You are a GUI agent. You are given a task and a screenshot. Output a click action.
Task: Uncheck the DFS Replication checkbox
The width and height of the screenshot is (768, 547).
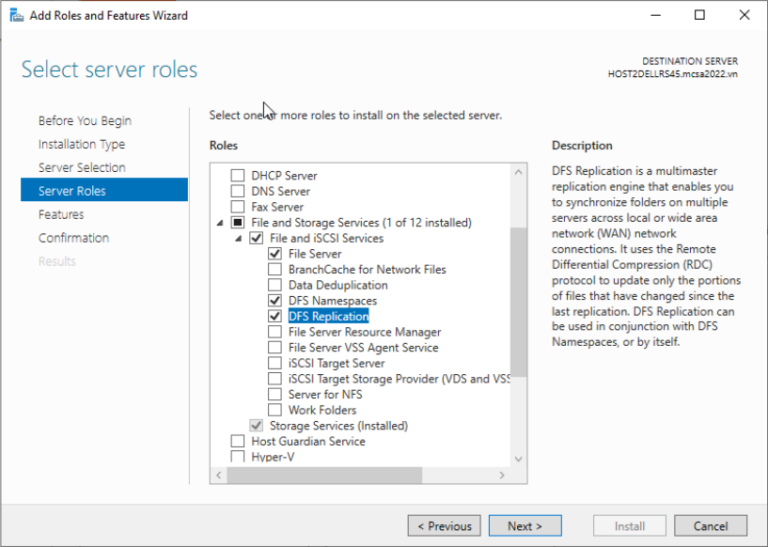tap(275, 316)
